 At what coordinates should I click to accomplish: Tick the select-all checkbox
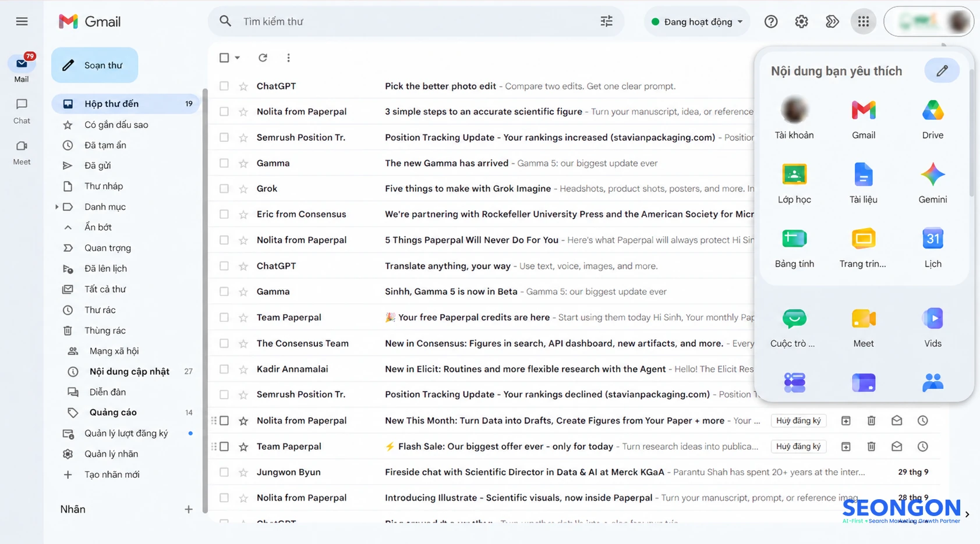pyautogui.click(x=224, y=58)
